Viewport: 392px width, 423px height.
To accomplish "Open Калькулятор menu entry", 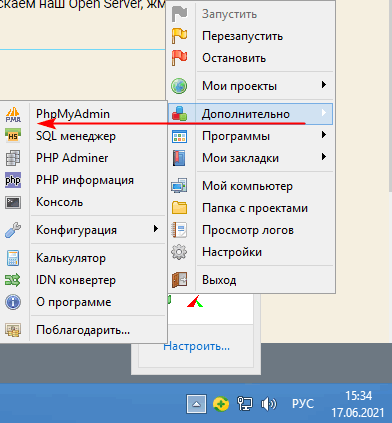I will coord(83,258).
